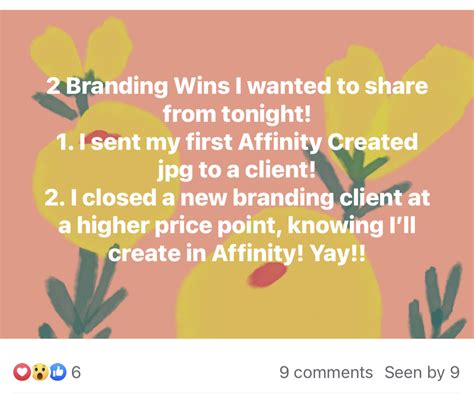The height and width of the screenshot is (394, 474).
Task: View who saw via Seen by 9
Action: [x=422, y=372]
